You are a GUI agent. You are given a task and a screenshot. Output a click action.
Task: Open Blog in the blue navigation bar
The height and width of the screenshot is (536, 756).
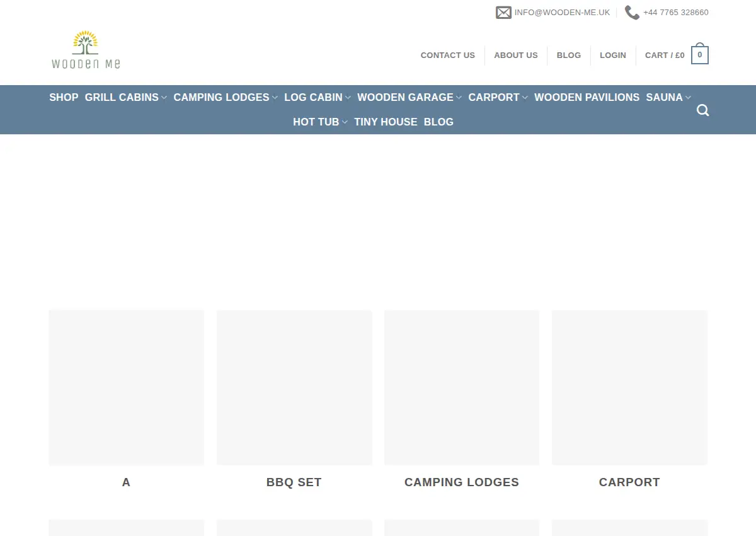(x=438, y=122)
